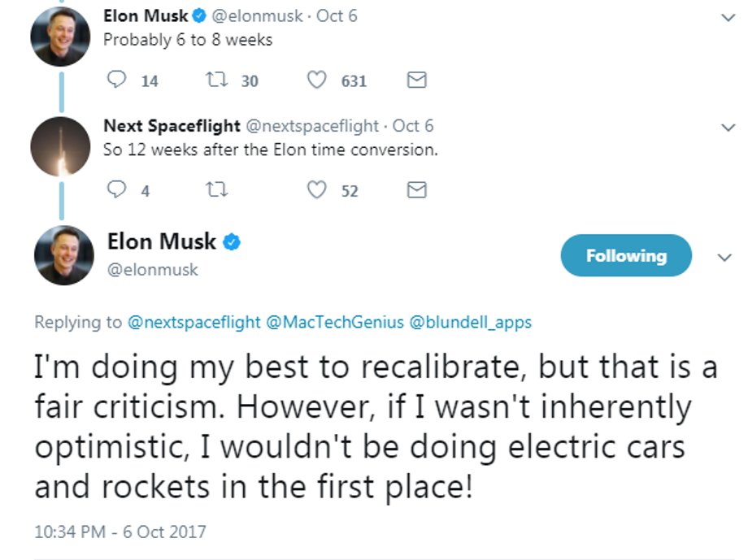748x560 pixels.
Task: Click Oct 6 date on Next Spaceflight tweet
Action: tap(413, 126)
